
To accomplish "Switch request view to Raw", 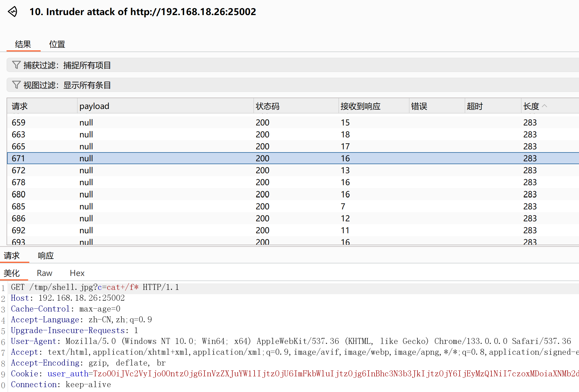I will tap(44, 273).
